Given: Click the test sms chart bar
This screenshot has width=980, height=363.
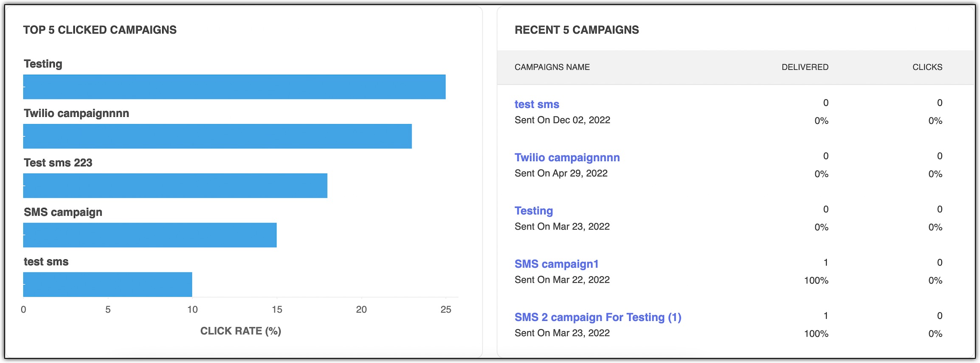Looking at the screenshot, I should (x=107, y=284).
